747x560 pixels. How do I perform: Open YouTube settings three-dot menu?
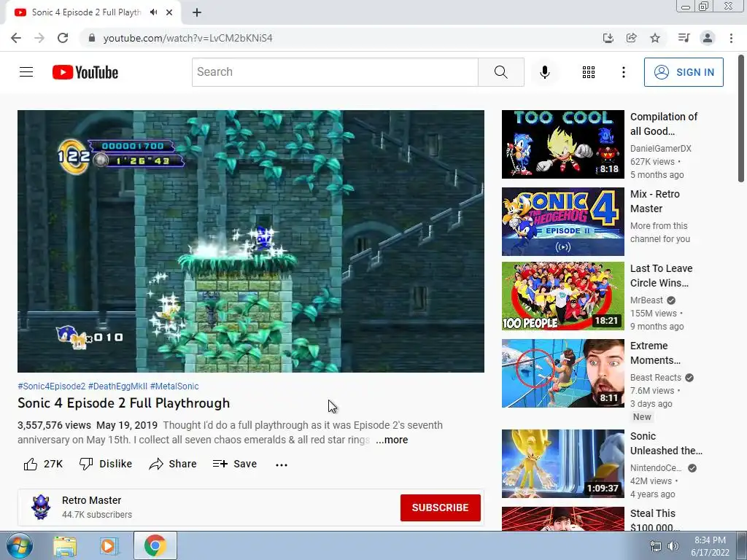coord(623,72)
